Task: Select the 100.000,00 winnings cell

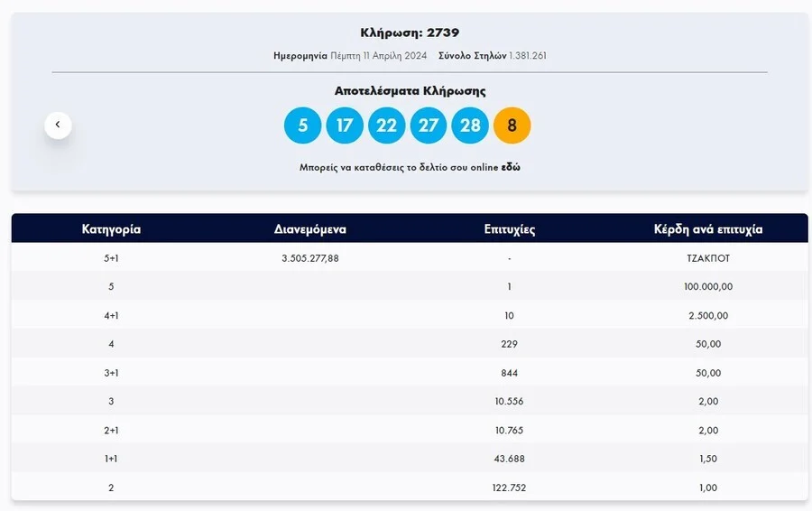Action: pyautogui.click(x=708, y=287)
